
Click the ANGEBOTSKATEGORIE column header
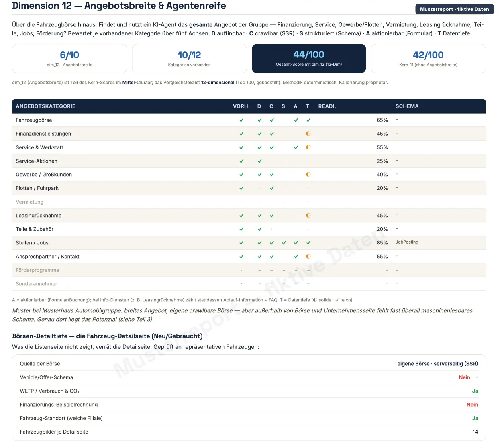(46, 106)
